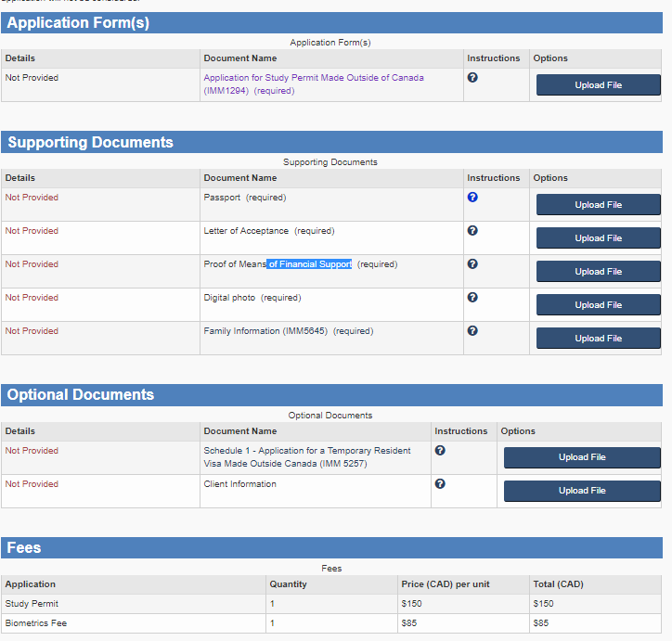The image size is (672, 641).
Task: Upload Family Information (IMM5645) file
Action: point(599,339)
